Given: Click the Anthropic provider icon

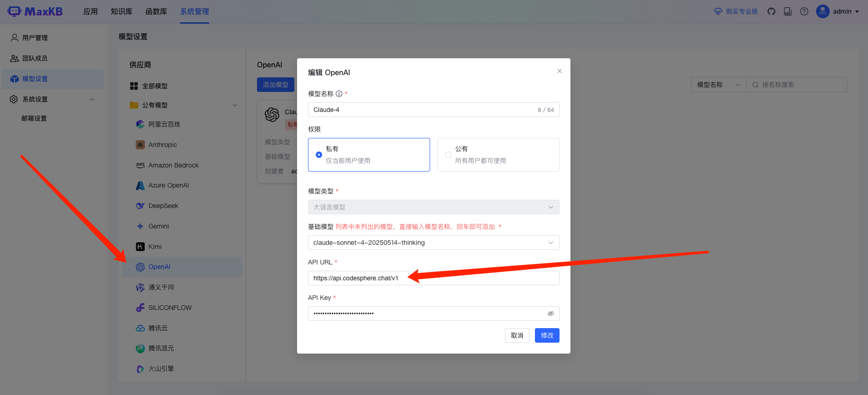Looking at the screenshot, I should point(140,145).
